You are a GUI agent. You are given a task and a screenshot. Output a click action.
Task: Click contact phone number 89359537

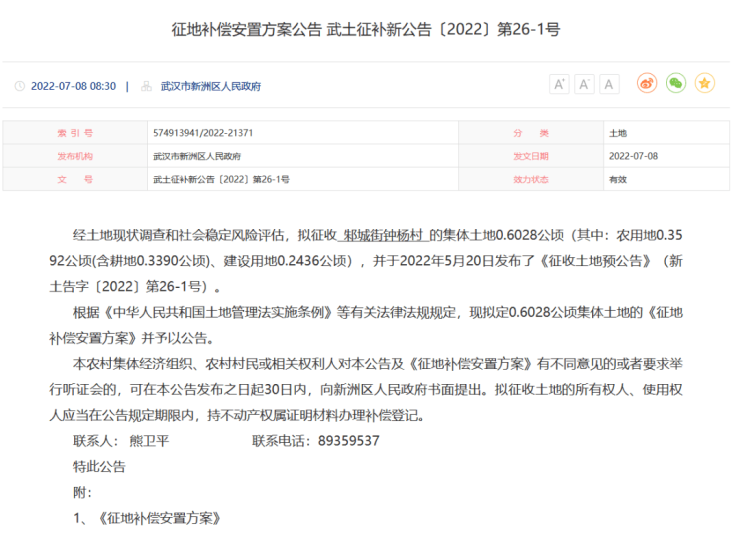point(346,440)
